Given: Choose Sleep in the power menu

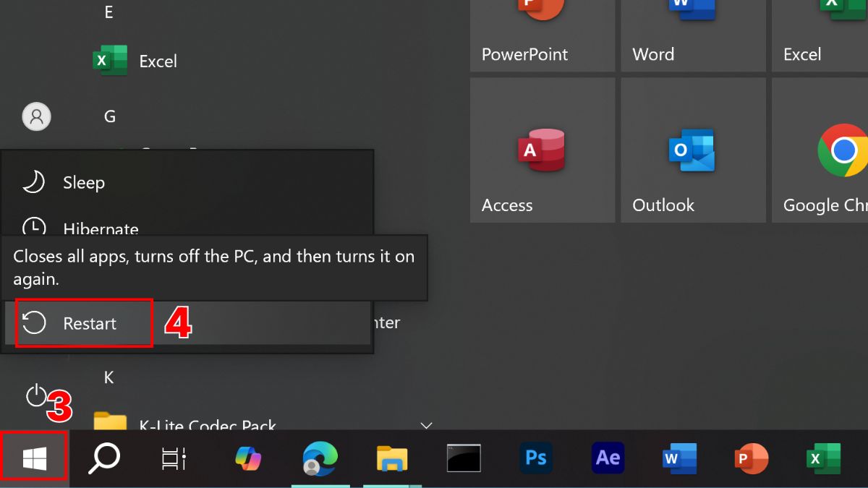Looking at the screenshot, I should coord(187,183).
